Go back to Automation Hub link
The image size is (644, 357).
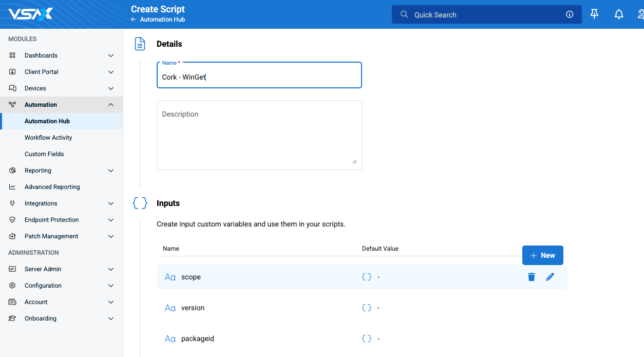158,20
